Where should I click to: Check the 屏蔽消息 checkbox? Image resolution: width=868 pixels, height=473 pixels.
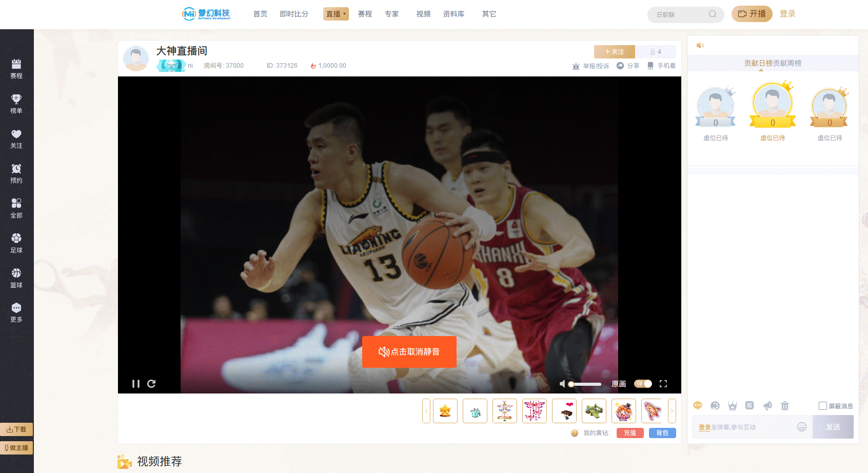[823, 406]
